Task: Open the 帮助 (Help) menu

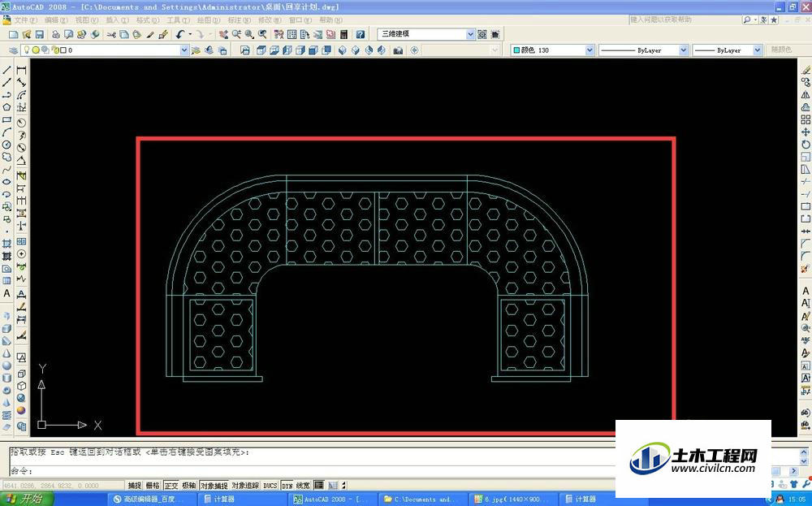Action: tap(330, 20)
